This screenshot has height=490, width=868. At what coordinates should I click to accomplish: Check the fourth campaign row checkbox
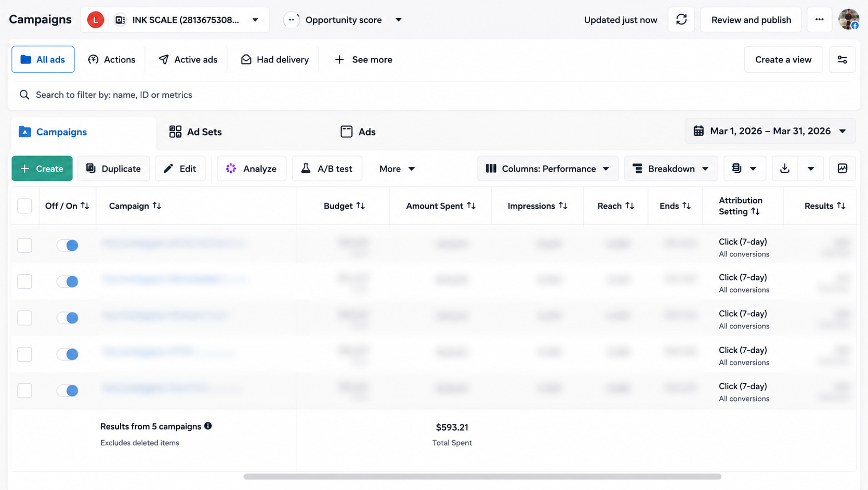click(x=24, y=354)
